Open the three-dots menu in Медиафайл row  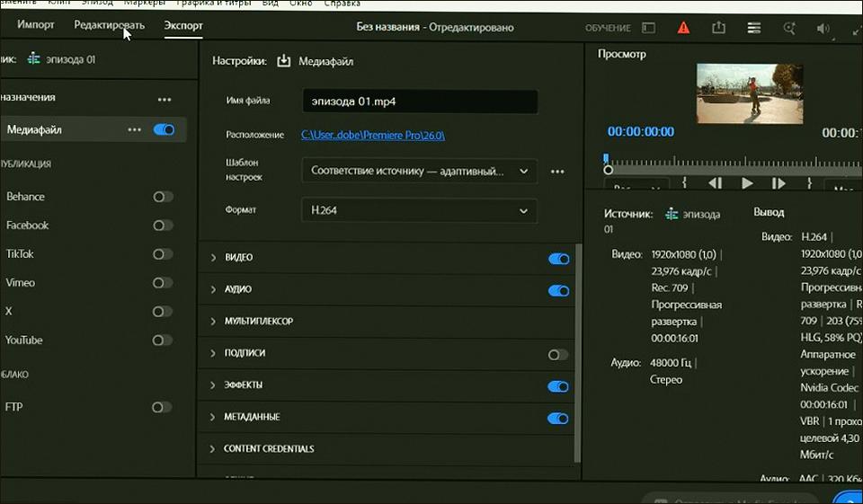[134, 130]
